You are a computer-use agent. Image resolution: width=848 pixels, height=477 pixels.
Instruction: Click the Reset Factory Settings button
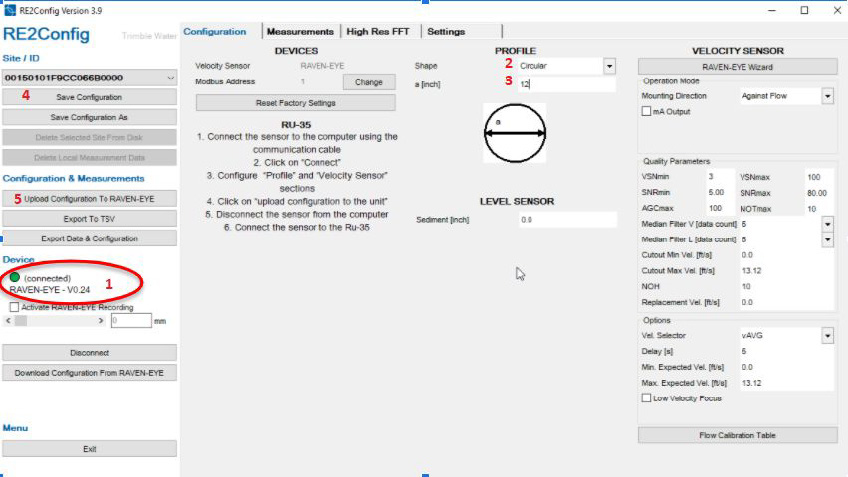[295, 103]
